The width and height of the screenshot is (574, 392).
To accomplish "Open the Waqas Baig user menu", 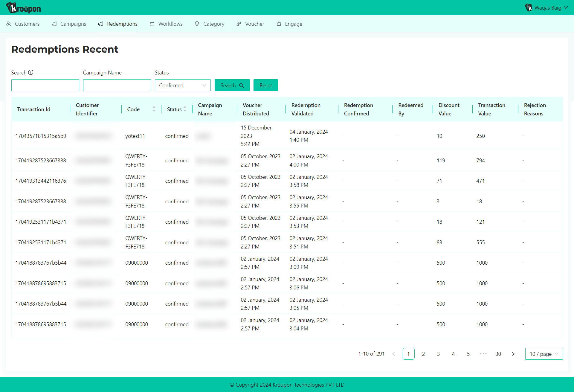I will click(547, 7).
